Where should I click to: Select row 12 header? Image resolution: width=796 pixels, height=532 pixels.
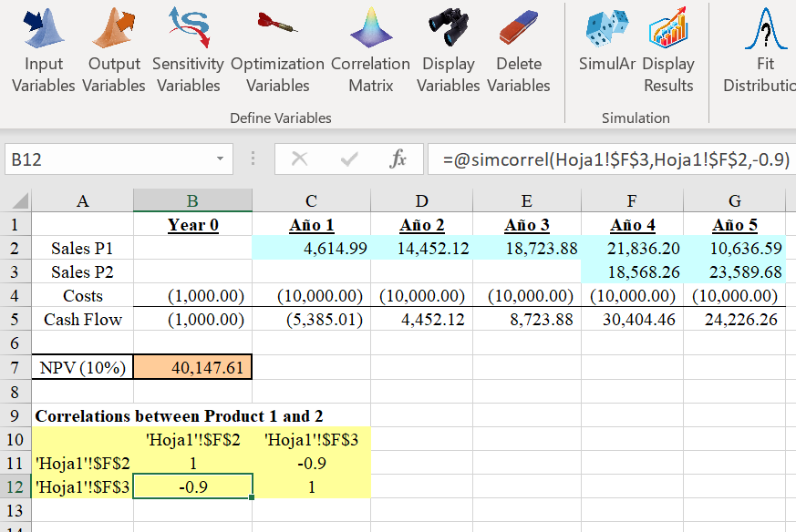[x=15, y=486]
